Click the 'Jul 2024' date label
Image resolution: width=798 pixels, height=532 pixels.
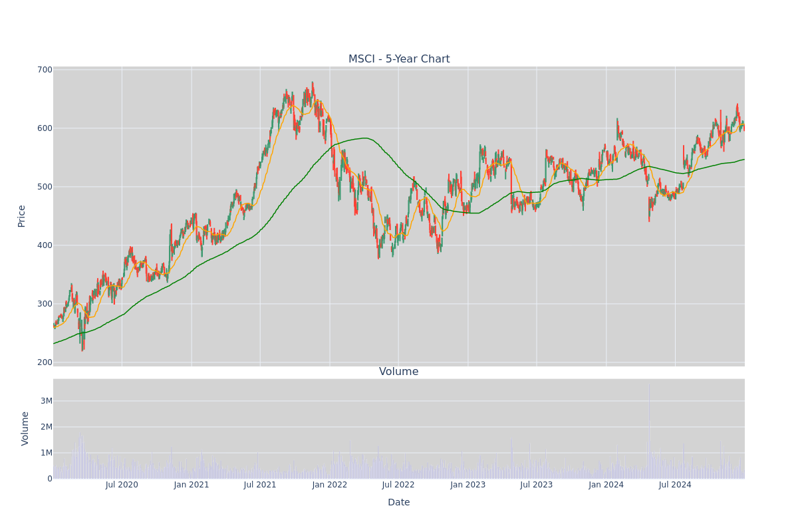tap(675, 485)
